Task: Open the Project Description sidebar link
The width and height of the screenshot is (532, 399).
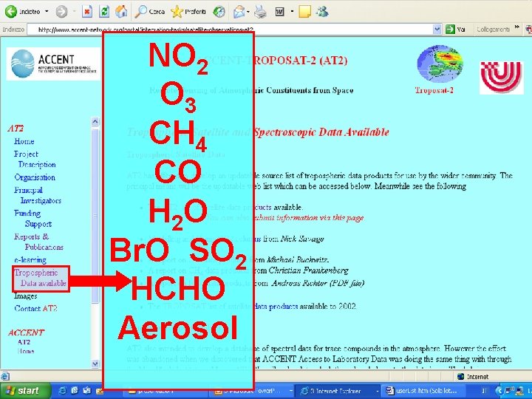Action: tap(35, 159)
